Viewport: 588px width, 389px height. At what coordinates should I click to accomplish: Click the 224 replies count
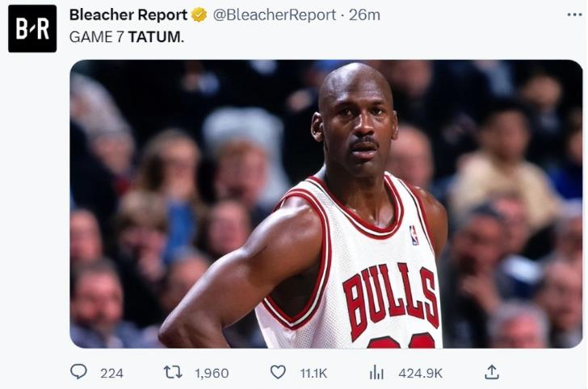[111, 373]
